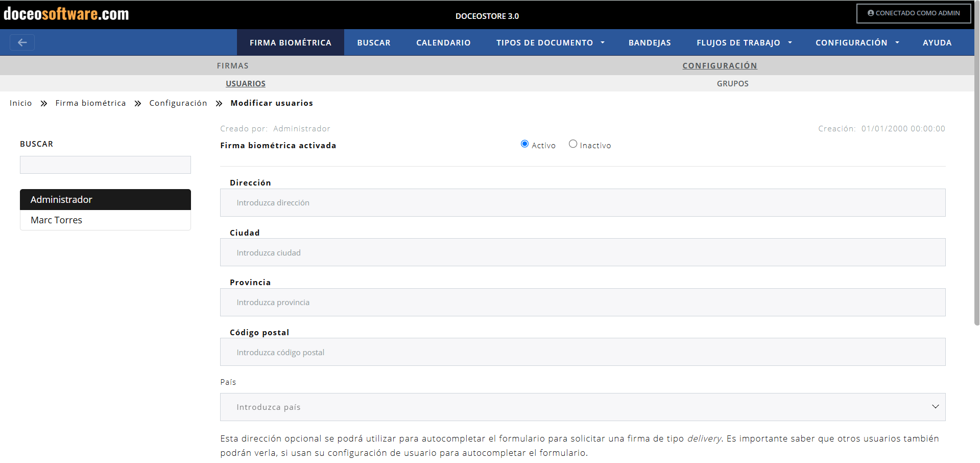This screenshot has width=980, height=463.
Task: Click the Introduzca ciudad input field
Action: click(x=582, y=252)
